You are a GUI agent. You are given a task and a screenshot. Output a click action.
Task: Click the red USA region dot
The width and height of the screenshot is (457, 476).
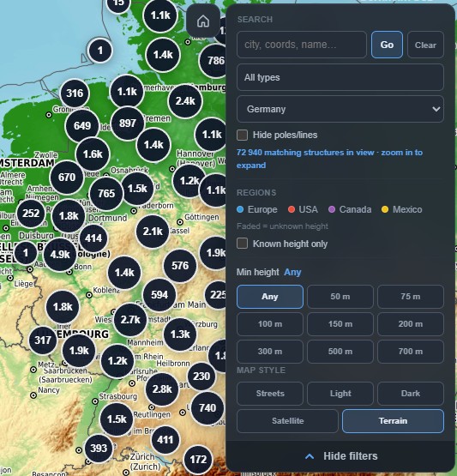[292, 209]
